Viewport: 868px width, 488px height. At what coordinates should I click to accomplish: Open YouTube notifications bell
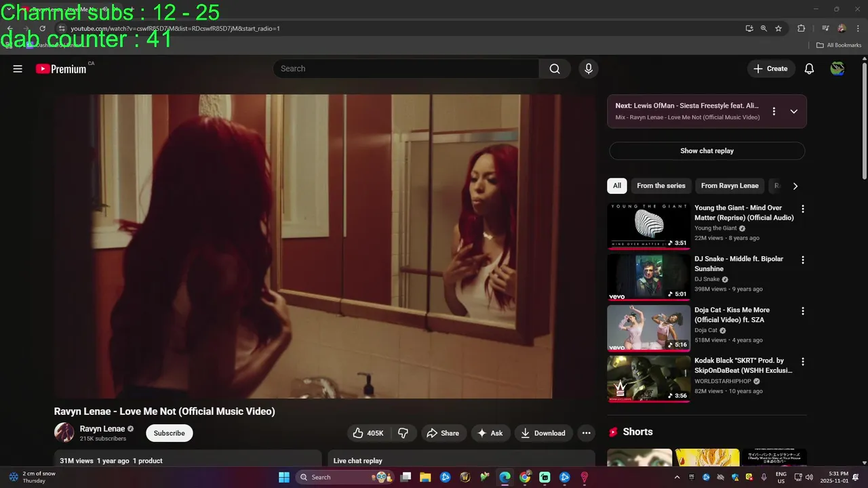click(x=809, y=68)
